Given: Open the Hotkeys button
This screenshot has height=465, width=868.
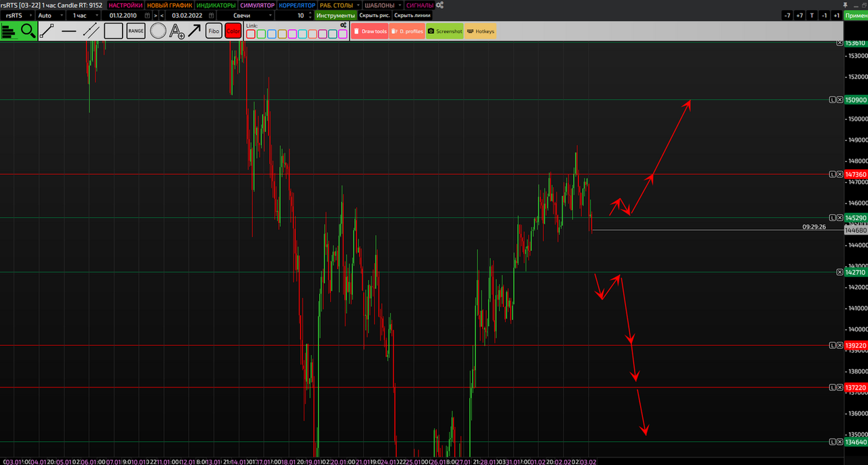Looking at the screenshot, I should pos(480,31).
